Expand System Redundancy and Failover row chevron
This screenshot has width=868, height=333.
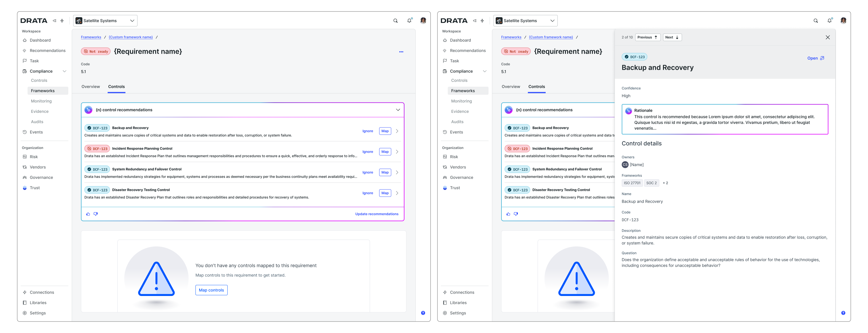pyautogui.click(x=397, y=172)
